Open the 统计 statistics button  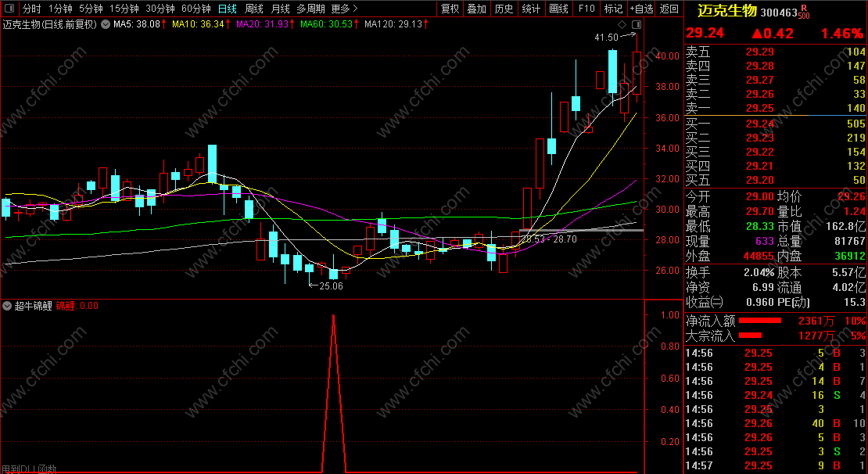532,9
